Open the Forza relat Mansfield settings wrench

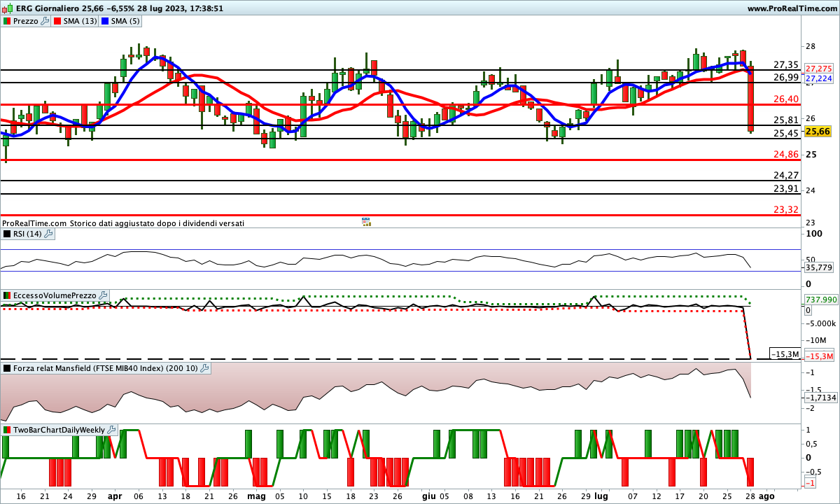204,367
